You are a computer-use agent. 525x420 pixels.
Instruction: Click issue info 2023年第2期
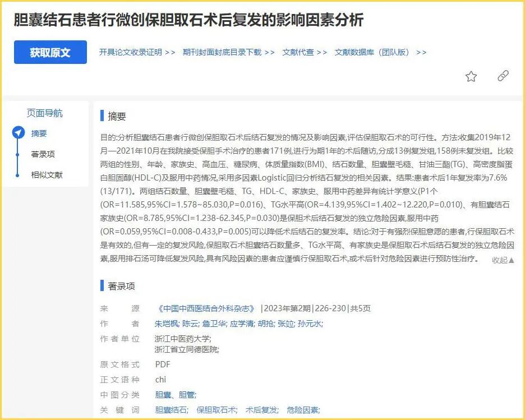coord(287,308)
